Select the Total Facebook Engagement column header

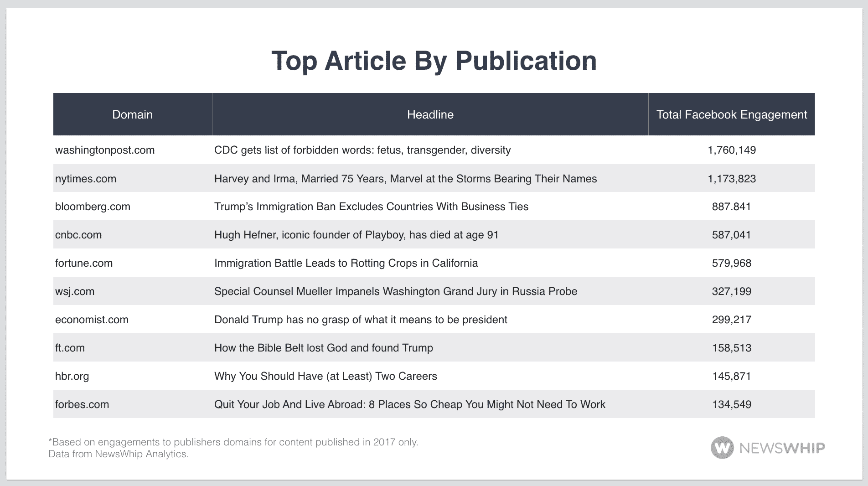point(731,114)
